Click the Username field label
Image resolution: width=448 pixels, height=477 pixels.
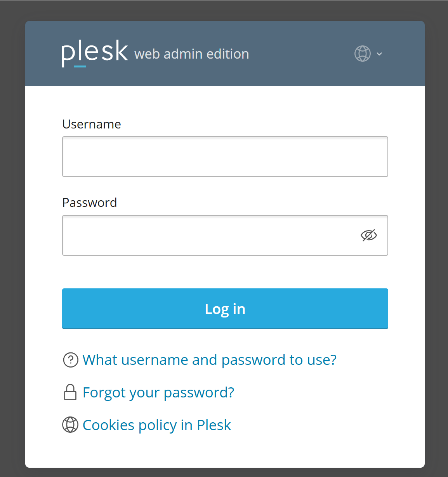(x=92, y=124)
